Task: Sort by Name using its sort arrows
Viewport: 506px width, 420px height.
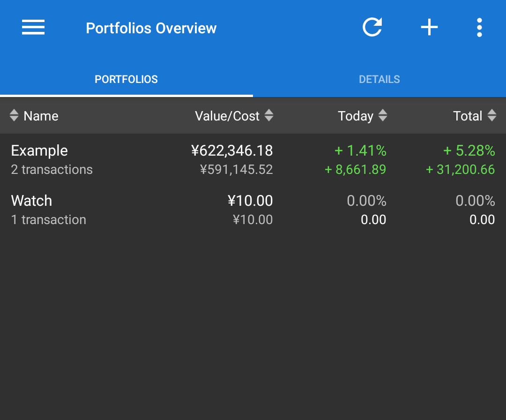Action: point(14,116)
